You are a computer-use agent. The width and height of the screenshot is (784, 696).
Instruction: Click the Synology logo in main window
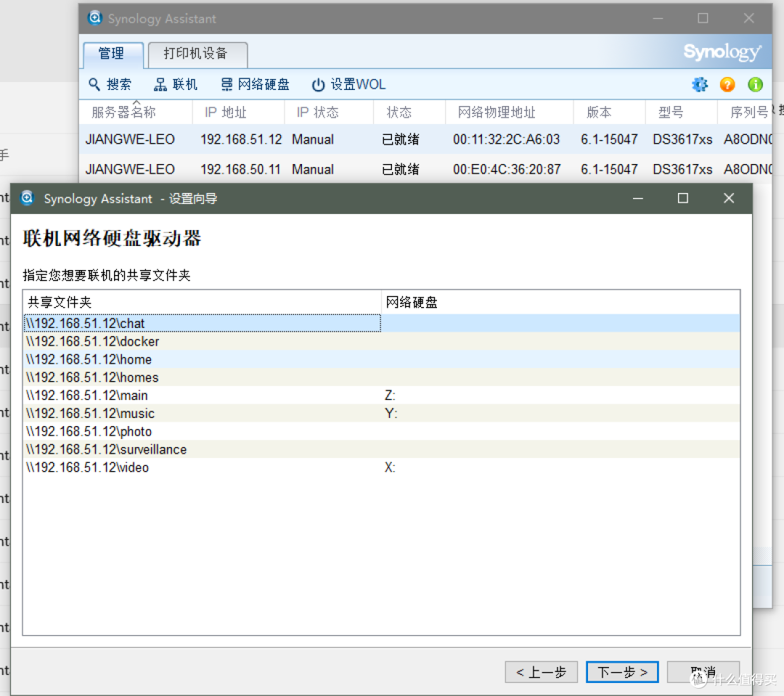point(722,52)
